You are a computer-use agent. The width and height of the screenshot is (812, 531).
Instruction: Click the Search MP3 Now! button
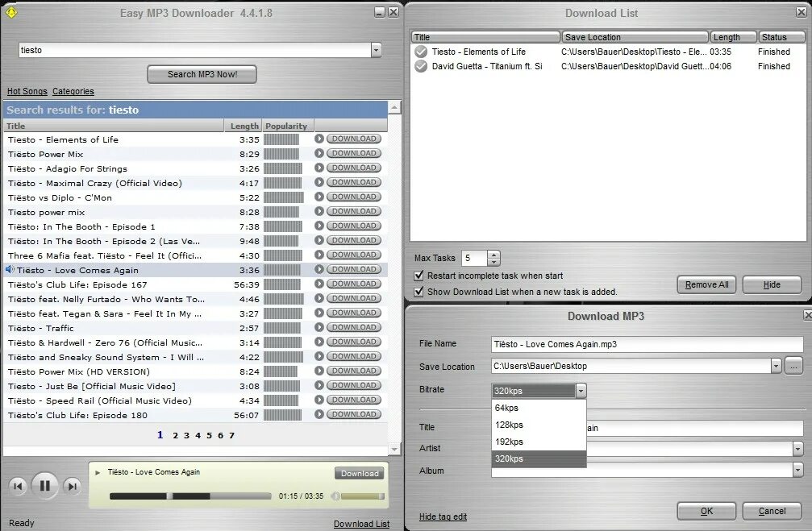click(x=202, y=74)
